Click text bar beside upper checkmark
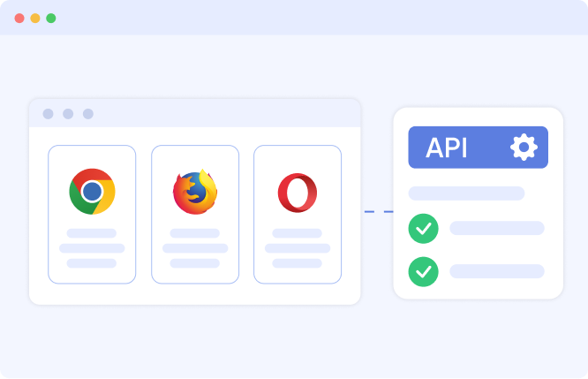 coord(497,228)
